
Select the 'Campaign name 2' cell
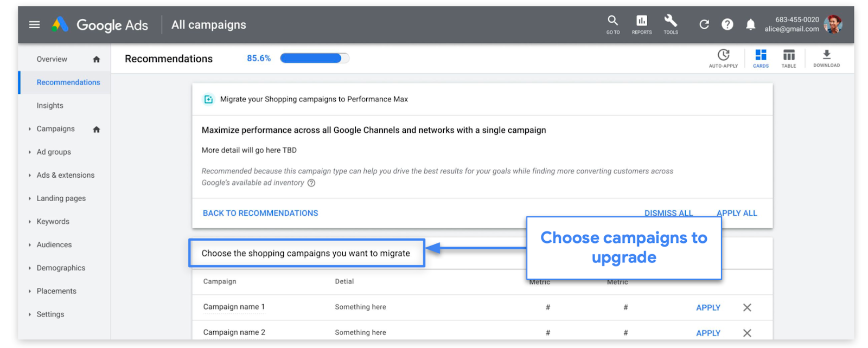coord(234,333)
